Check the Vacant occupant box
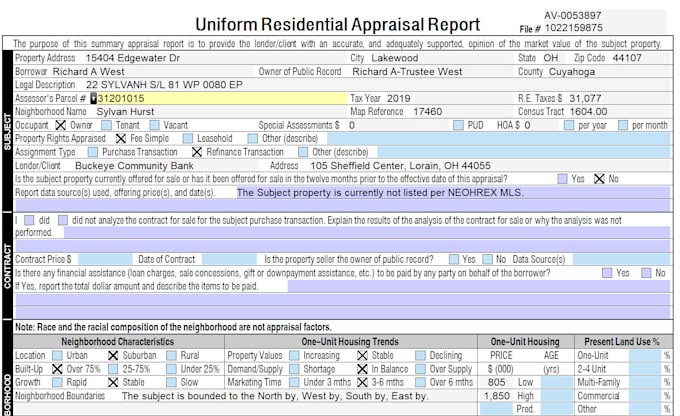Image resolution: width=680 pixels, height=416 pixels. point(154,125)
